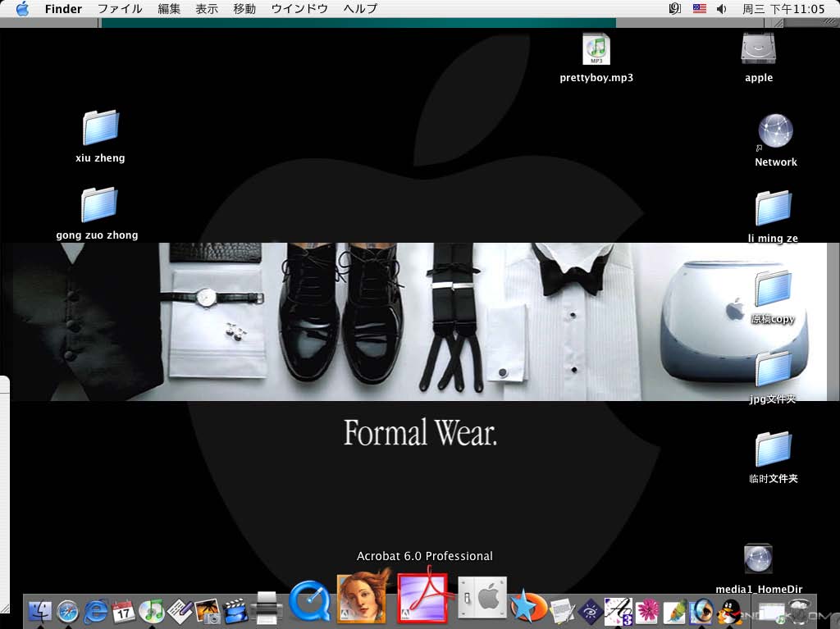The height and width of the screenshot is (629, 840).
Task: Open the Adobe Venus-face icon in Dock
Action: [363, 596]
